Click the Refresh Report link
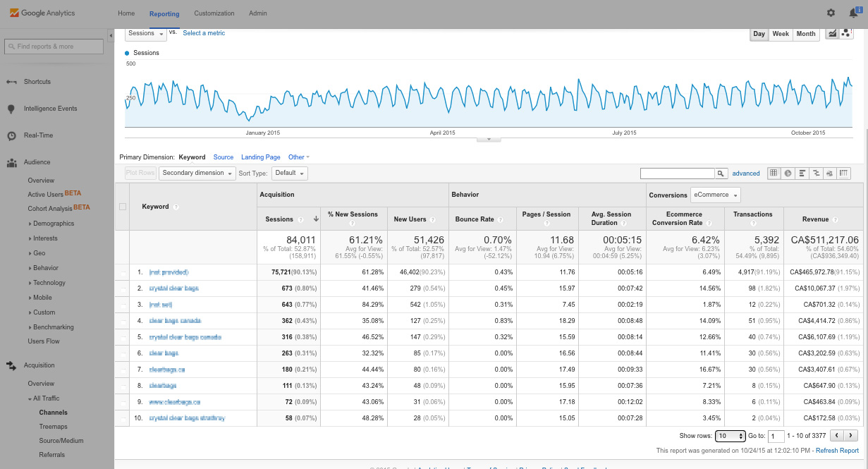The width and height of the screenshot is (868, 469). (x=838, y=451)
